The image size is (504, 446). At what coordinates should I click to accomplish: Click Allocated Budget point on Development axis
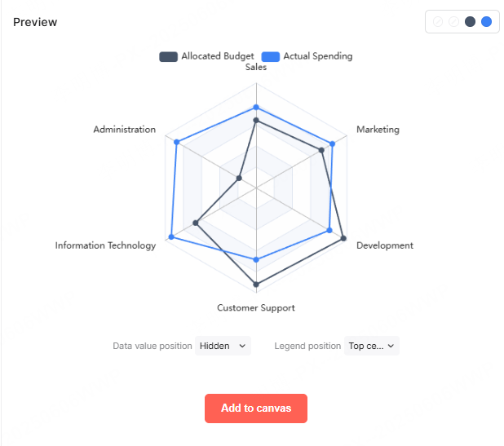(x=343, y=239)
